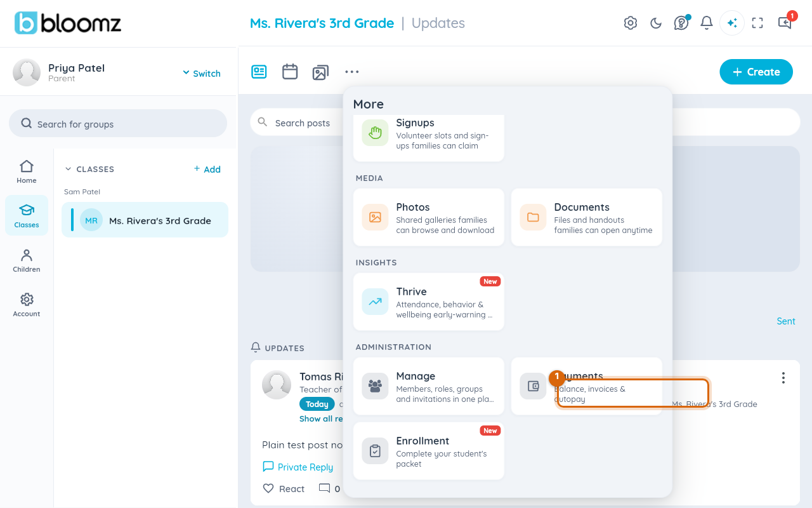Open the media gallery toolbar icon

coord(320,72)
